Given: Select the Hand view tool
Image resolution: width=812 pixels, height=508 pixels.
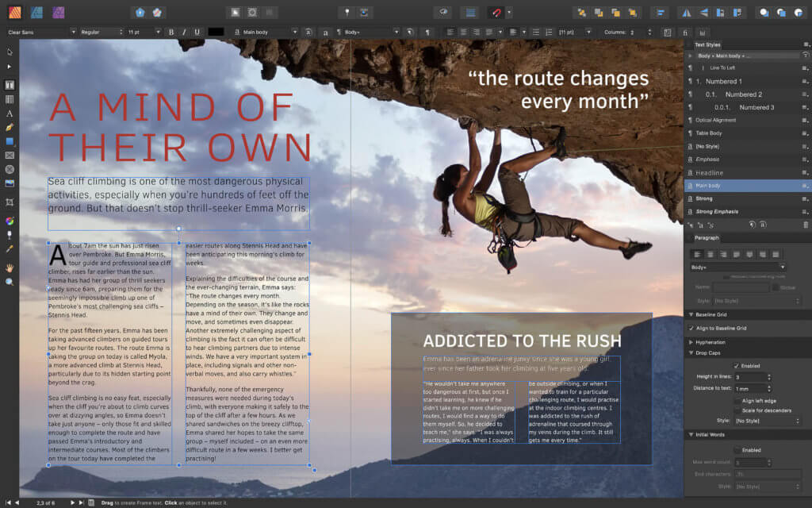Looking at the screenshot, I should click(10, 267).
